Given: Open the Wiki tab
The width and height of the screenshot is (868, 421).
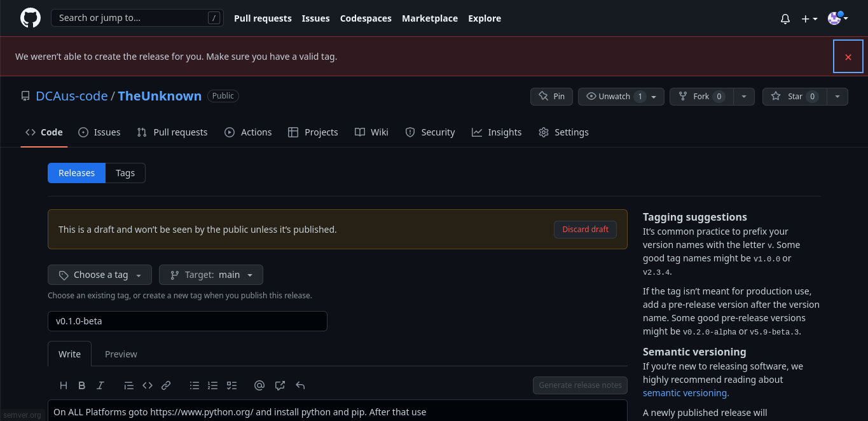Looking at the screenshot, I should click(371, 132).
